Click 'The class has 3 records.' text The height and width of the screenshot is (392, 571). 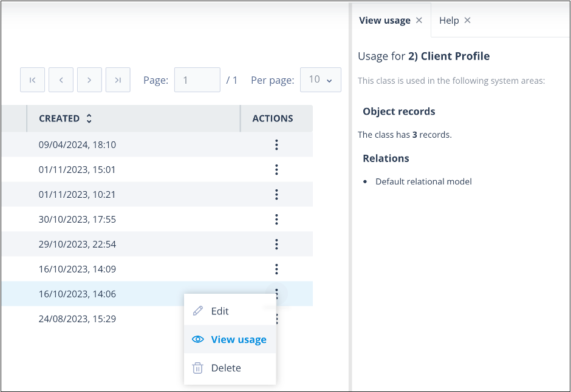pos(405,135)
